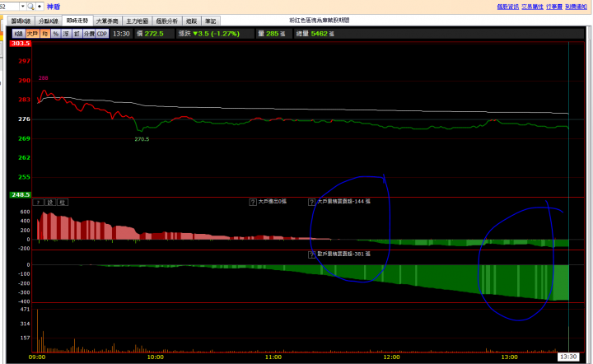Toggle the 均 average line button
This screenshot has width=593, height=364.
45,34
